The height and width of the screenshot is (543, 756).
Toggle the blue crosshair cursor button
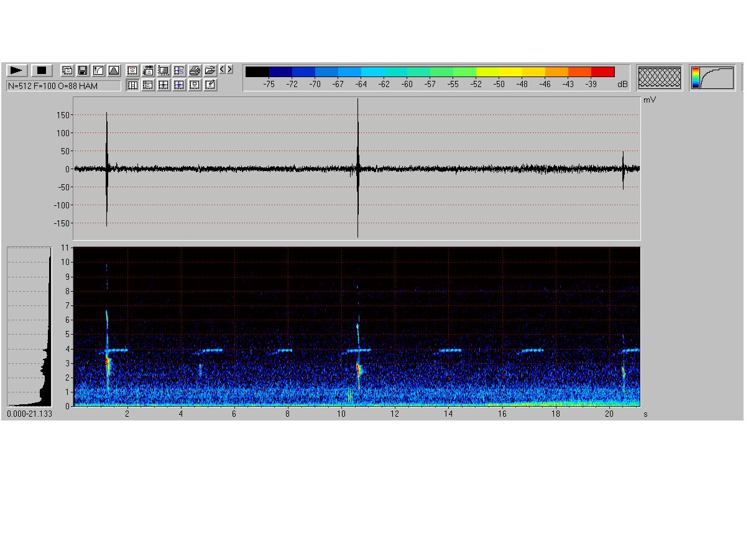tap(179, 85)
